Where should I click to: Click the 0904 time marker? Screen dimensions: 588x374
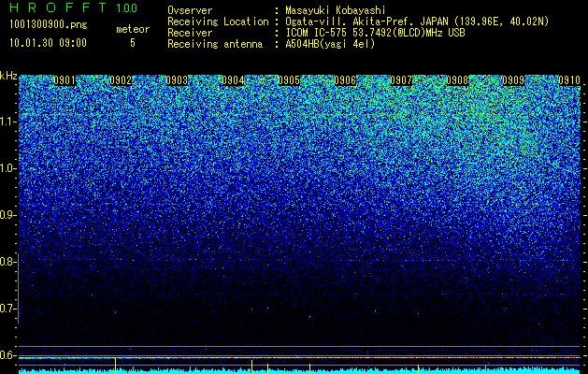pos(233,80)
